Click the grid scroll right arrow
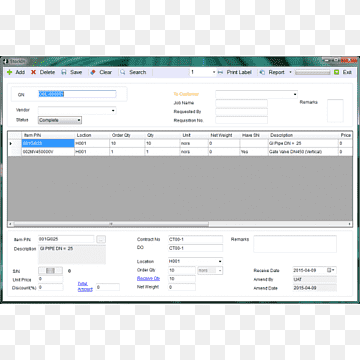The image size is (360, 360). point(350,224)
